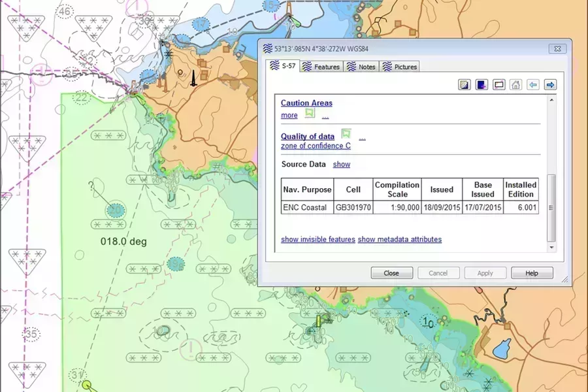Click the green flag beside Caution Areas

[310, 113]
